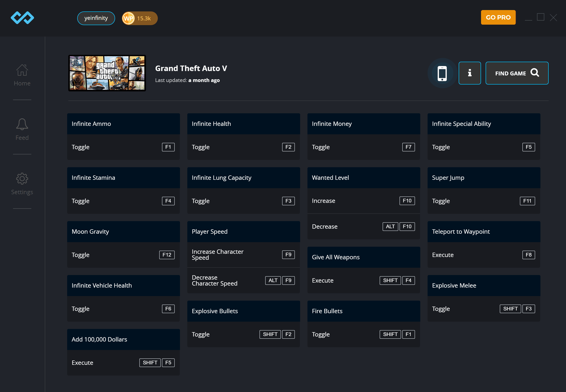Open the Settings gear
The image size is (566, 392).
[22, 184]
